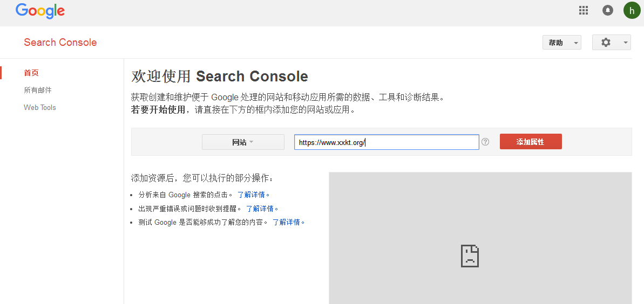This screenshot has height=304, width=644.
Task: Open the notifications bell icon
Action: coord(608,10)
